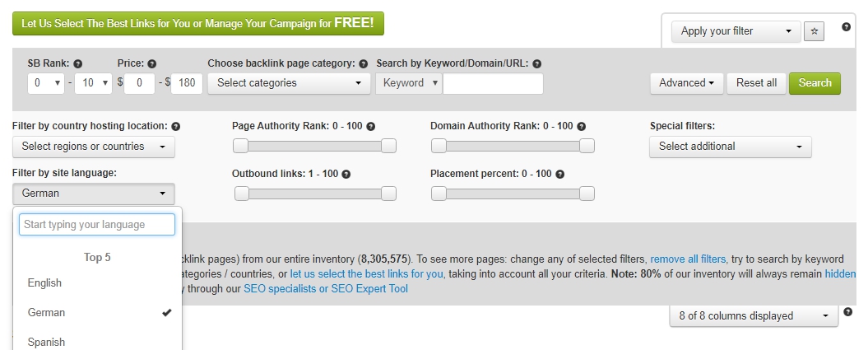
Task: Click the star favorite filter icon
Action: (814, 31)
